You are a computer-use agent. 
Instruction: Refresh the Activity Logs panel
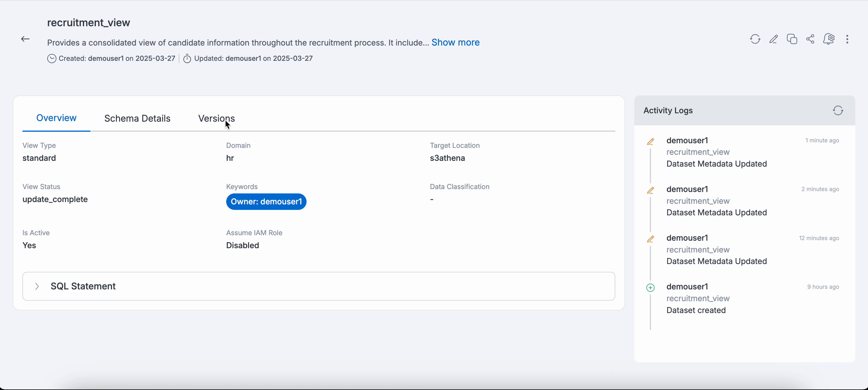838,110
